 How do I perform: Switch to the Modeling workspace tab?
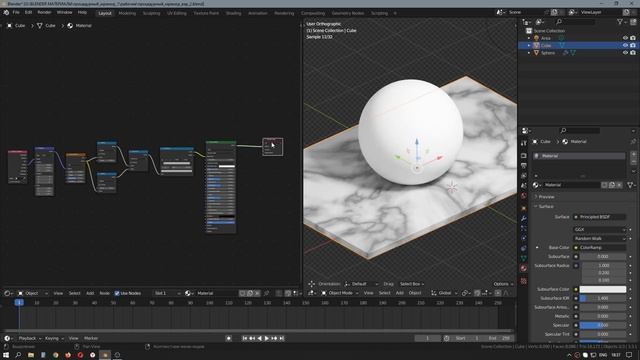coord(127,13)
